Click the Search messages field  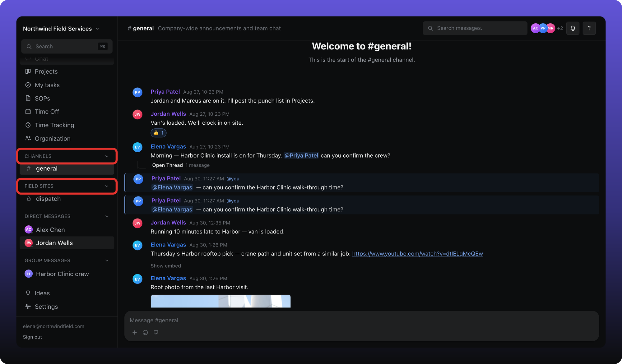point(475,28)
